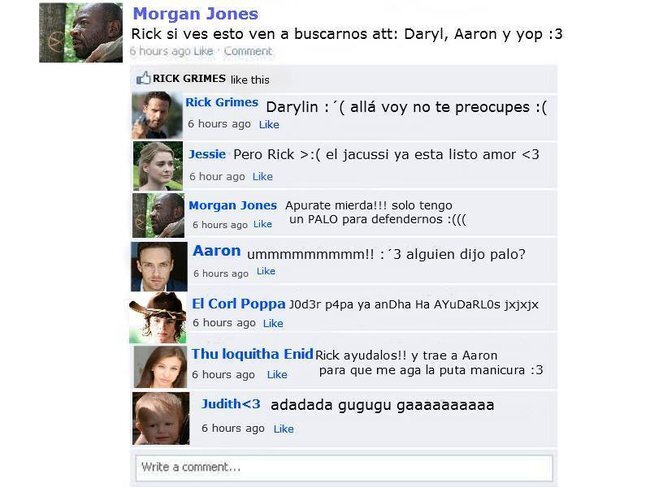Open Thu loquitha Enid profile name
Screen dimensions: 650x487
coord(252,354)
